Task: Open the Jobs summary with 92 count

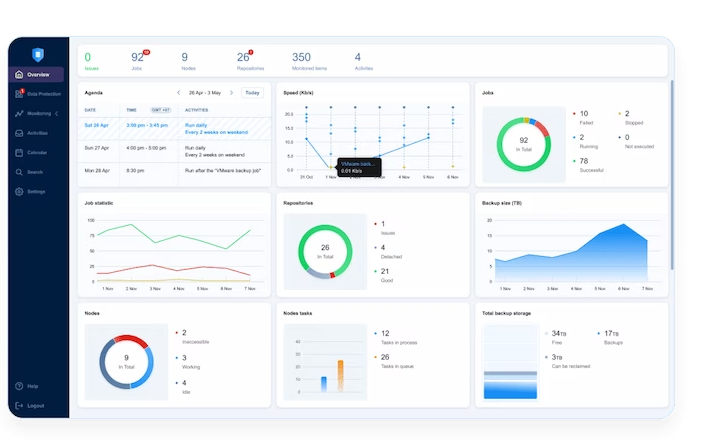Action: [138, 60]
